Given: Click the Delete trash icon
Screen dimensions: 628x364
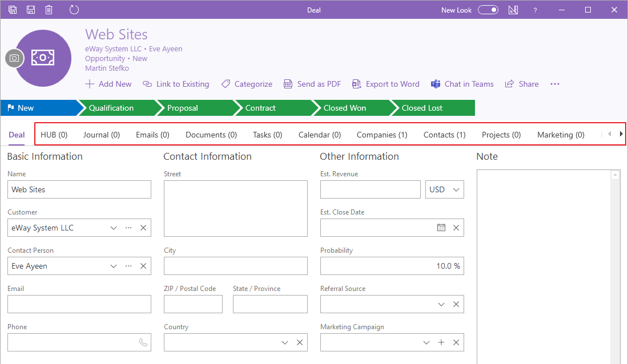Looking at the screenshot, I should (49, 10).
